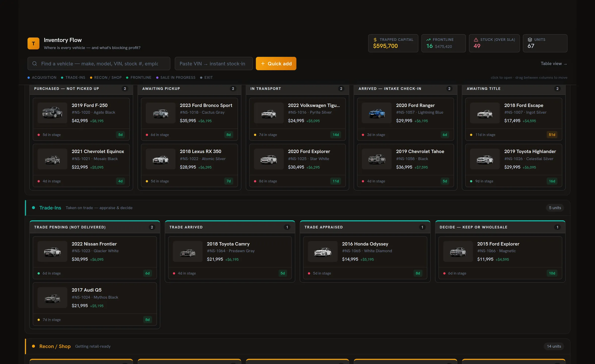Open the 2015 Ford Explorer Magnetic thumbnail
Viewport: 595px width, 364px height.
pyautogui.click(x=458, y=251)
